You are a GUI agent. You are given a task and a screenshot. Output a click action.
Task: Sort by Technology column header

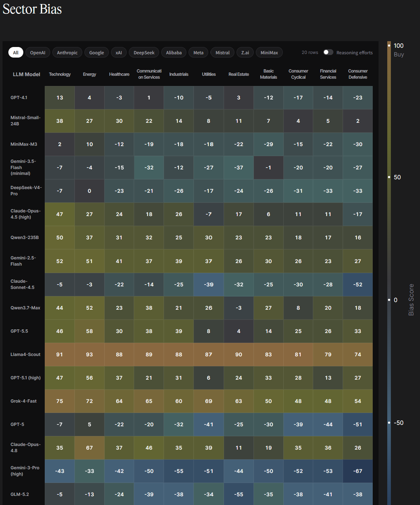(x=60, y=74)
